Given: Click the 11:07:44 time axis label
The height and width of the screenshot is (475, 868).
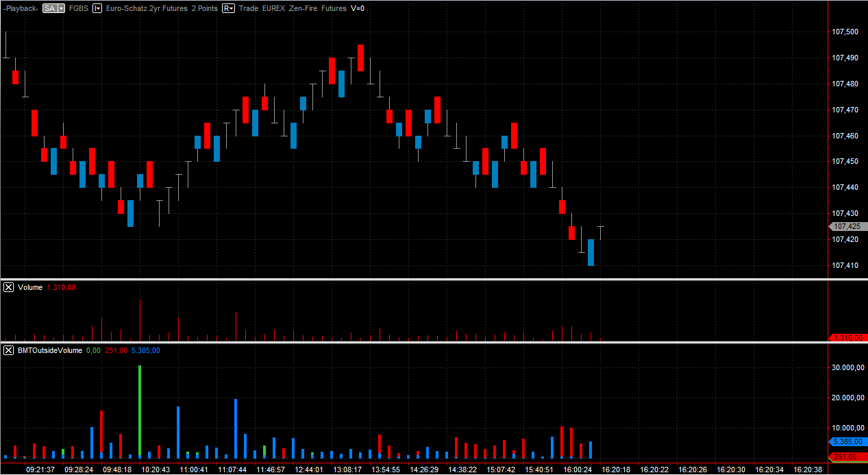Looking at the screenshot, I should [232, 470].
